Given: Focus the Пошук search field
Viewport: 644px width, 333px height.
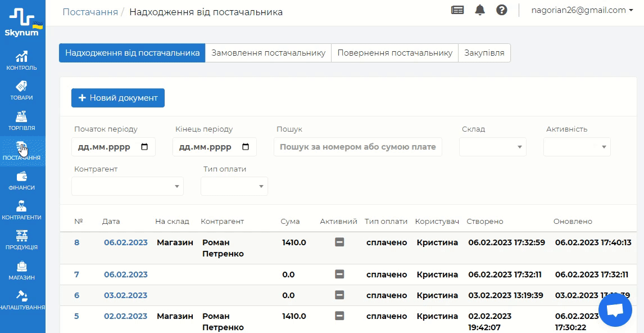Looking at the screenshot, I should click(358, 147).
